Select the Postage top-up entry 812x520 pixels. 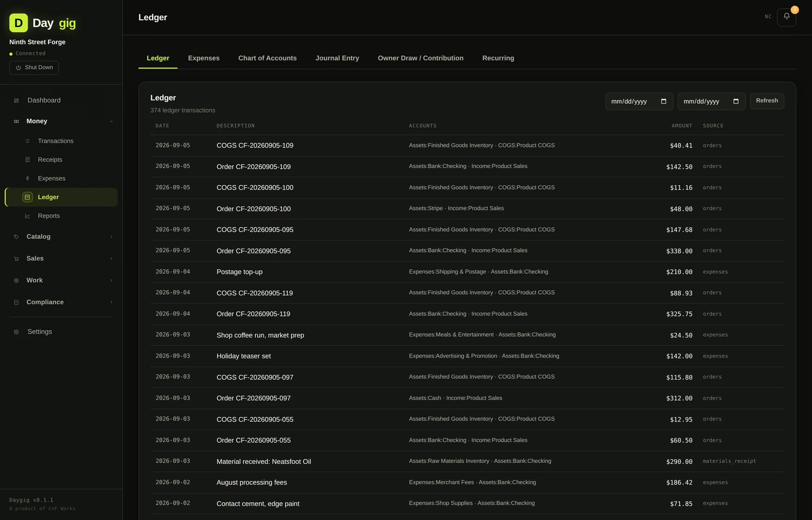(467, 272)
